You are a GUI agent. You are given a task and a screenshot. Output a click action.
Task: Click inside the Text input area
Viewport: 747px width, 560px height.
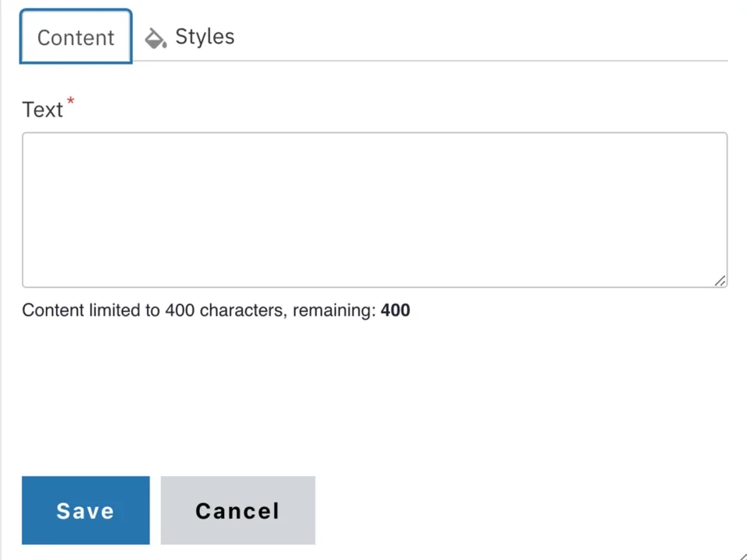tap(373, 208)
